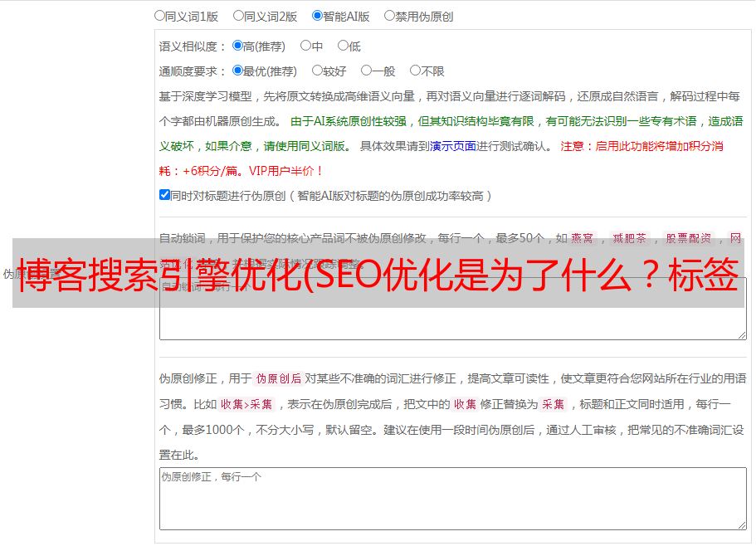Screen dimensions: 756x546
Task: Uncheck 同时对标题进行伪原创 checkbox
Action: click(164, 195)
